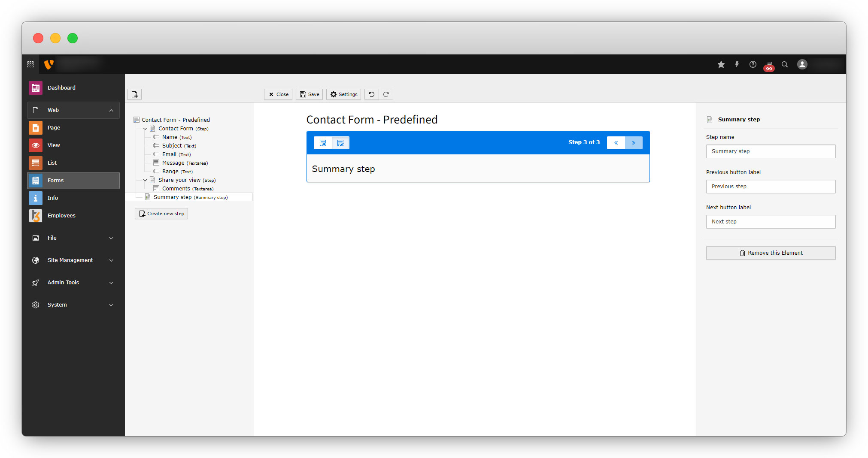
Task: Switch to the form edit mode icon
Action: tap(340, 143)
